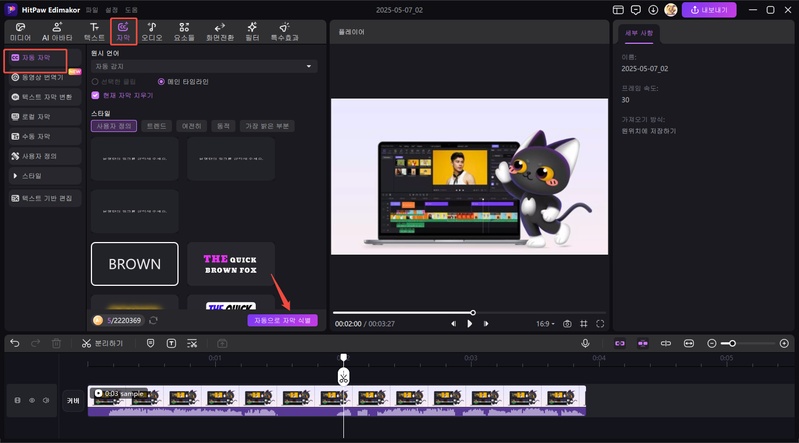799x443 pixels.
Task: Choose the 동적 style filter
Action: pos(223,126)
